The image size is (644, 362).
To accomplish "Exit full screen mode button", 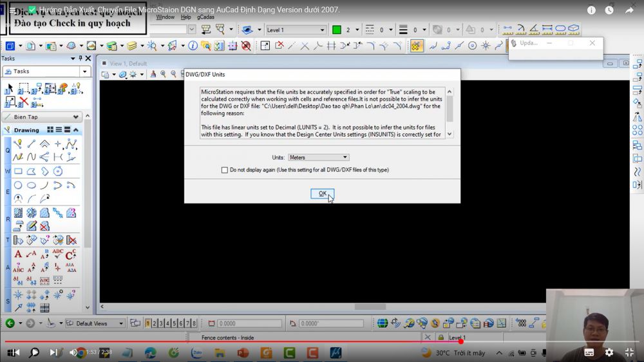I will tap(629, 352).
